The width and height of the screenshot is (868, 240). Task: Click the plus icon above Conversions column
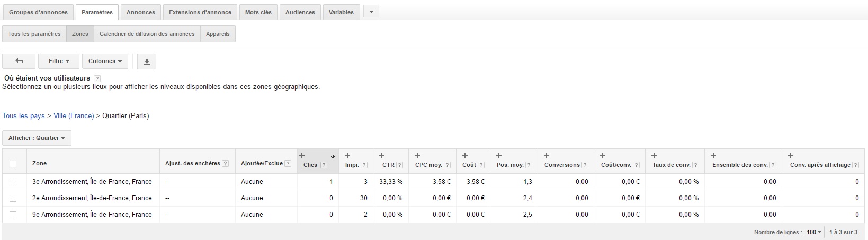click(x=547, y=156)
